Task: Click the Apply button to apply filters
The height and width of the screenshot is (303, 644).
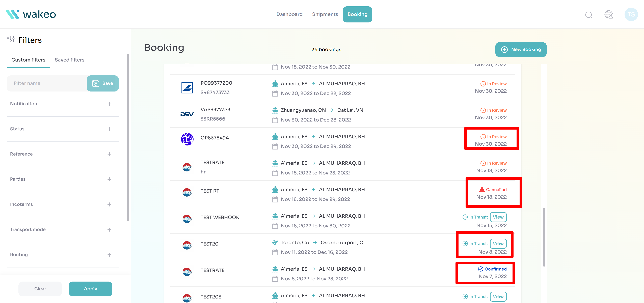Action: [90, 289]
